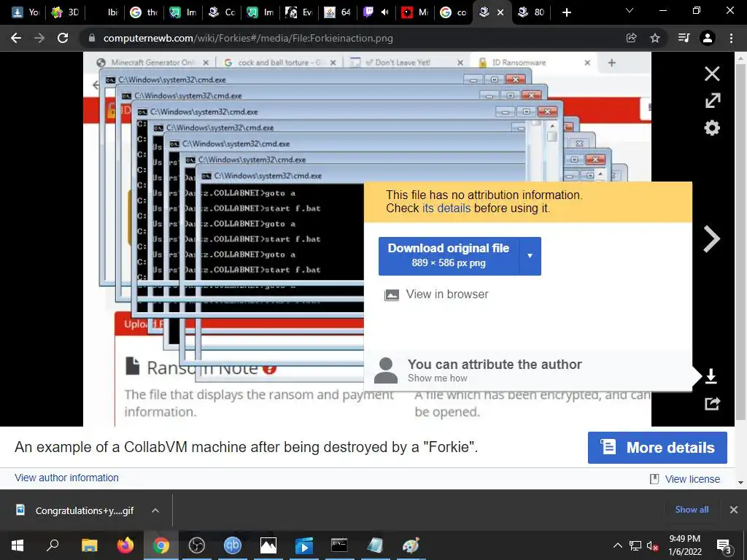Close the downloads bar
Image resolution: width=747 pixels, height=560 pixels.
tap(734, 510)
